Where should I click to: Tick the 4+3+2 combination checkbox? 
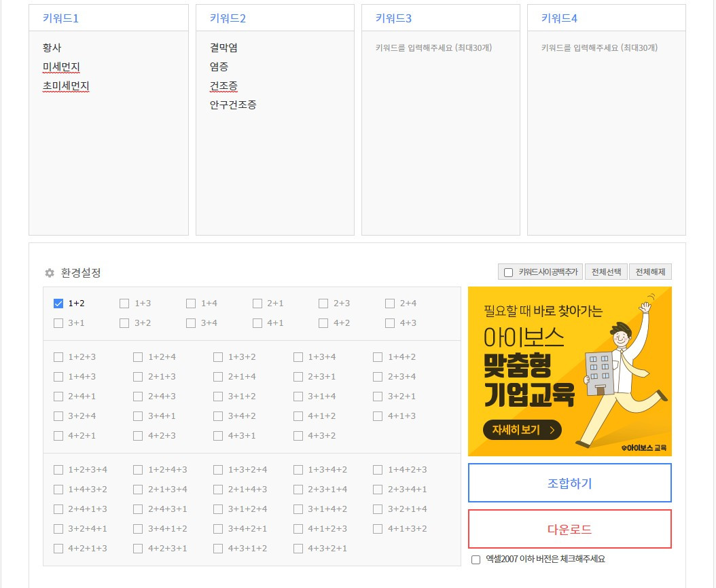[298, 435]
